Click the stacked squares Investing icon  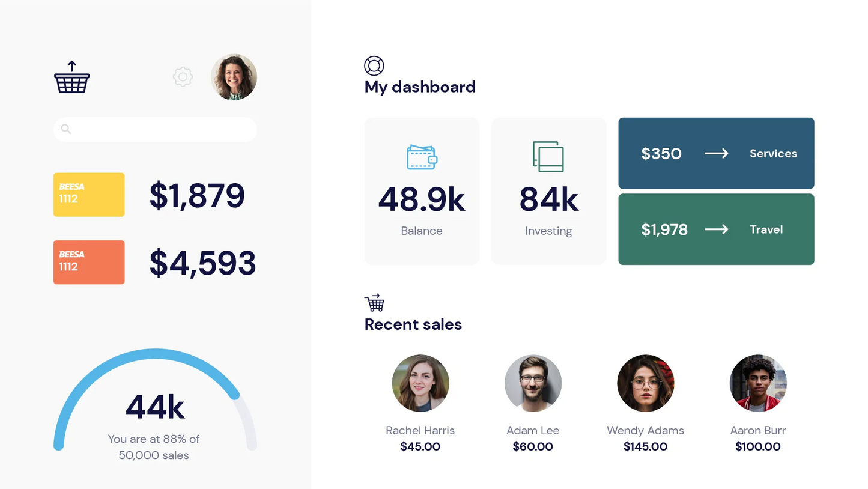(x=548, y=156)
